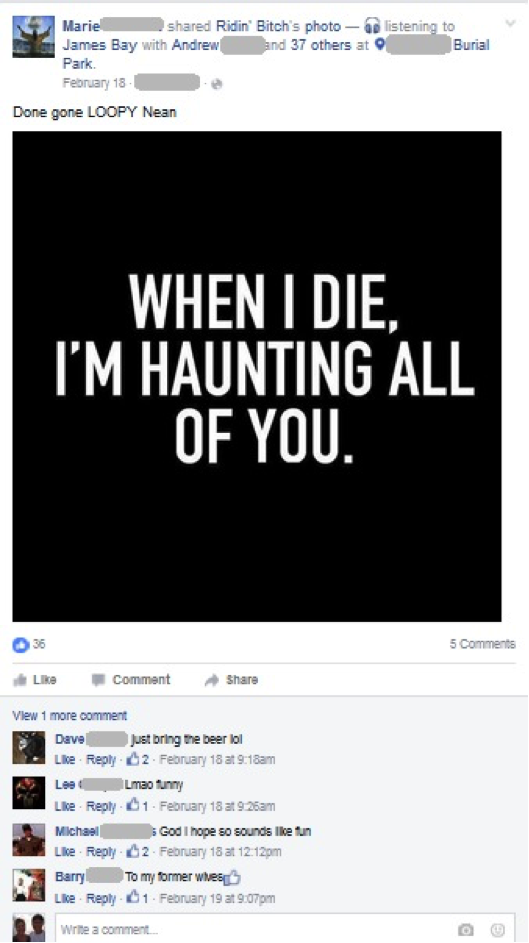Click thumbs-up count on Dave's comment
Screen dimensions: 529x943
point(137,759)
